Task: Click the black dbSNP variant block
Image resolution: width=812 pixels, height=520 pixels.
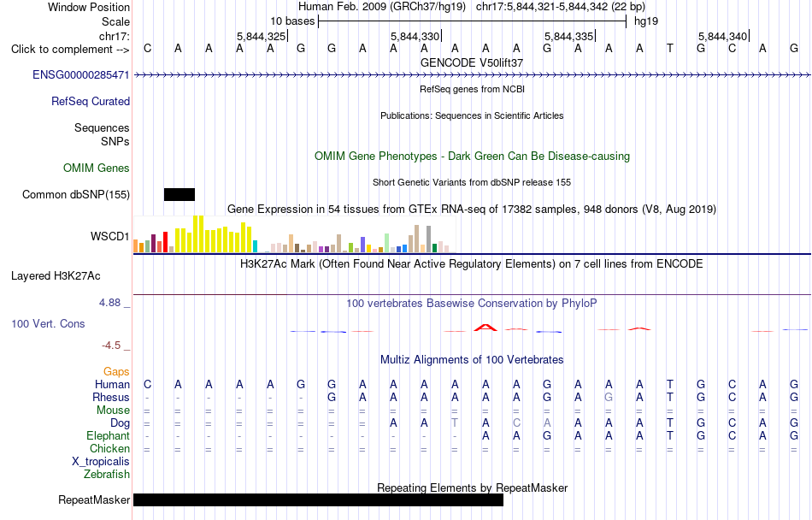Action: (x=179, y=195)
